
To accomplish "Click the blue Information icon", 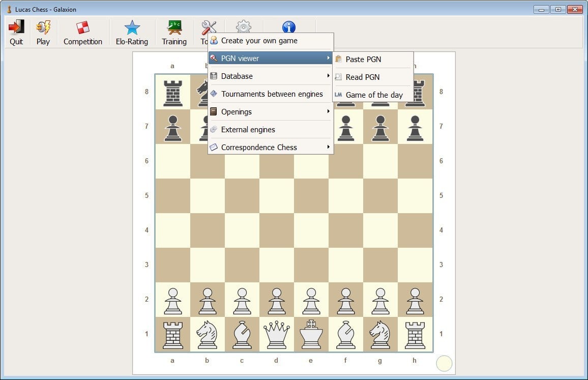I will pyautogui.click(x=288, y=27).
